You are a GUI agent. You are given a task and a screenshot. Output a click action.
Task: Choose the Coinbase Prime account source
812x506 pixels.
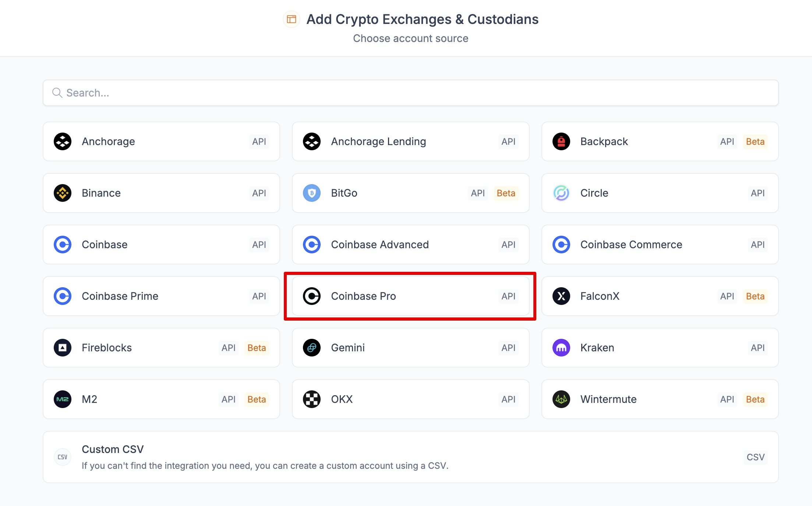pos(161,296)
